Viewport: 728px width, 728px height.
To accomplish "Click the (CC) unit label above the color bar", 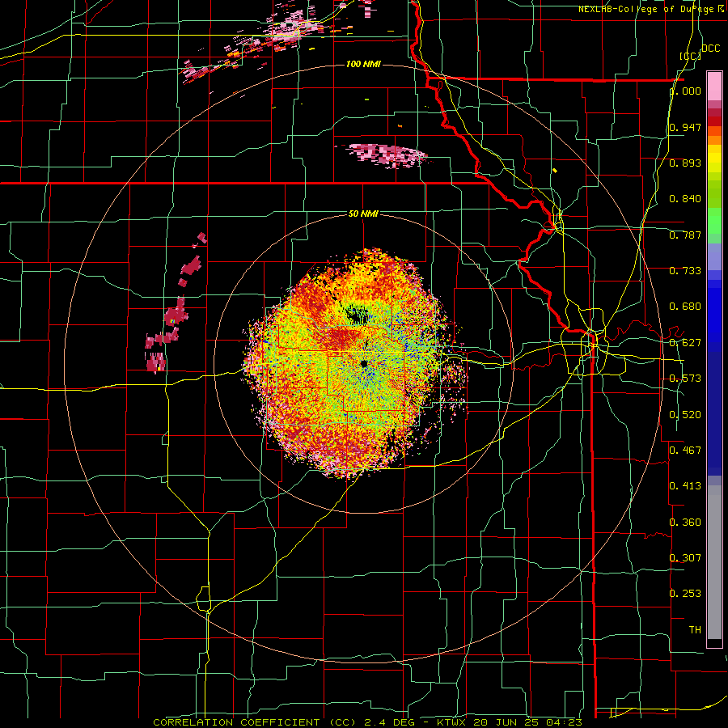I will [x=690, y=56].
